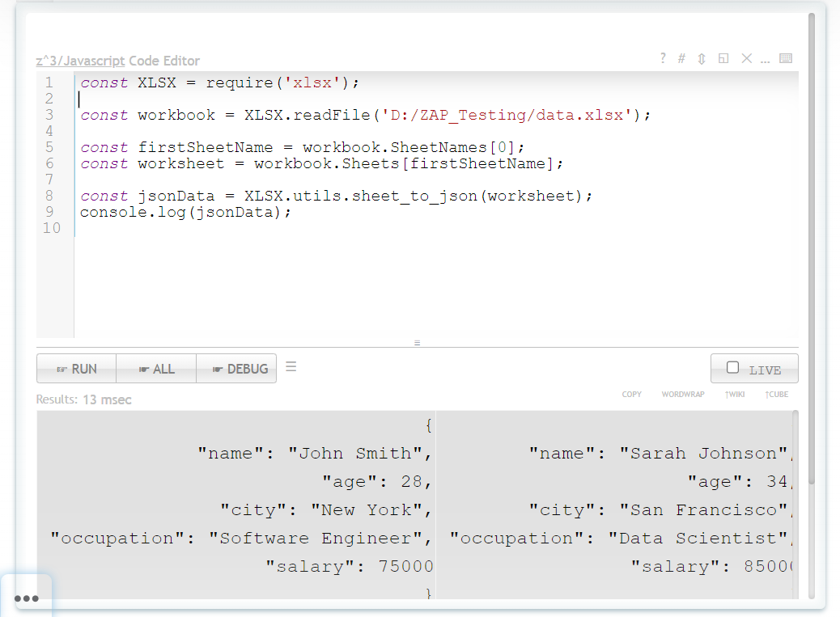Open the keyboard icon in editor header
Image resolution: width=840 pixels, height=617 pixels.
tap(785, 58)
